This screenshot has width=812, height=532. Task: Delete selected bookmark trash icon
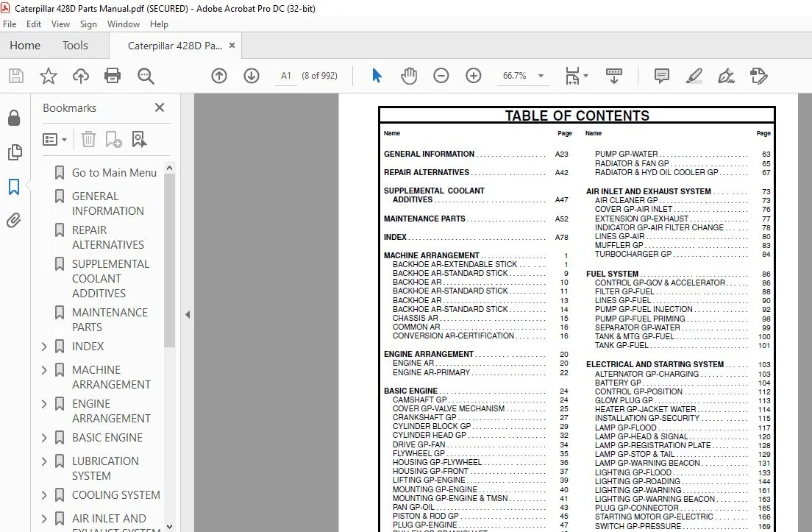pyautogui.click(x=88, y=139)
